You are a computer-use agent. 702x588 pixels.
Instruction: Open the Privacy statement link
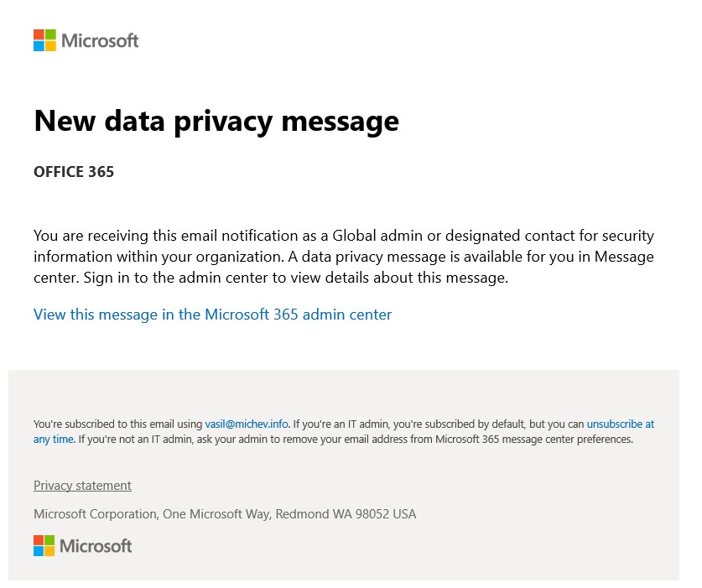tap(82, 486)
